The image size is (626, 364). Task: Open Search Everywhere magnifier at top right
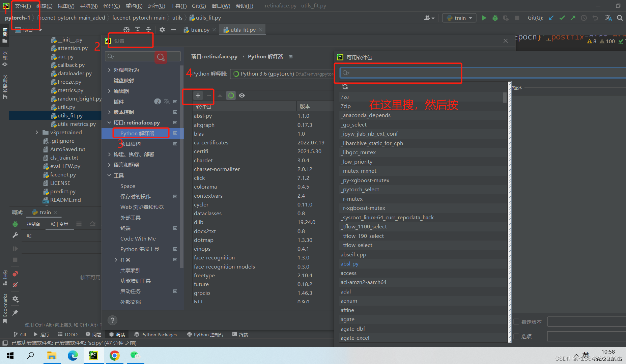[620, 18]
